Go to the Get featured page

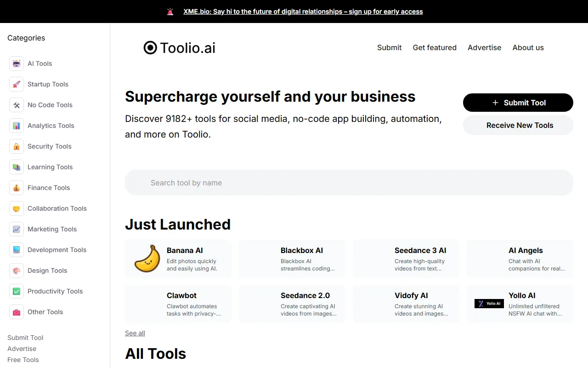coord(435,47)
